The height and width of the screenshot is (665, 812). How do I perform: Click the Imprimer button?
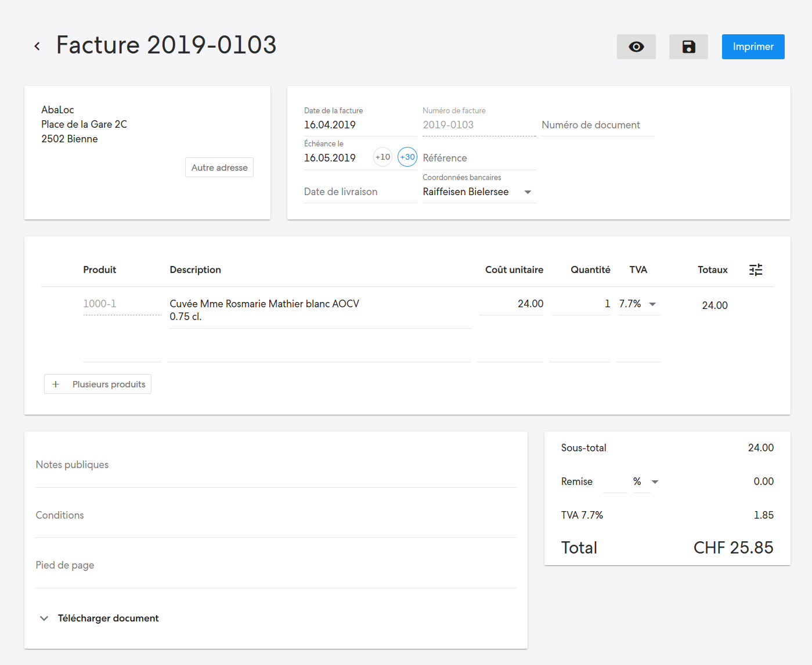click(753, 46)
